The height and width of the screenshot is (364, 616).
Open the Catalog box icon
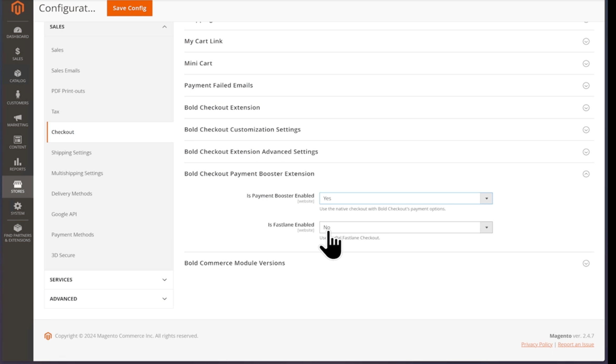(17, 76)
